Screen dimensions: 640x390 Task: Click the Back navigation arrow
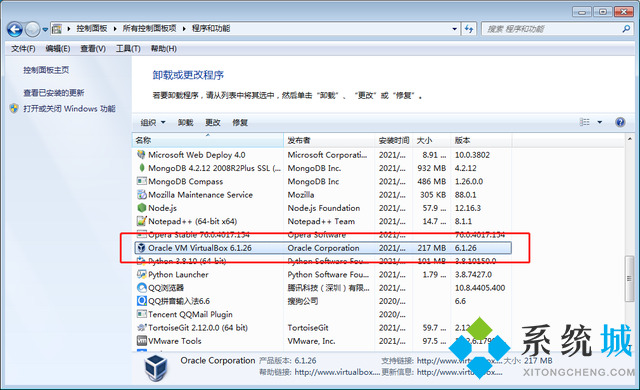[x=15, y=29]
